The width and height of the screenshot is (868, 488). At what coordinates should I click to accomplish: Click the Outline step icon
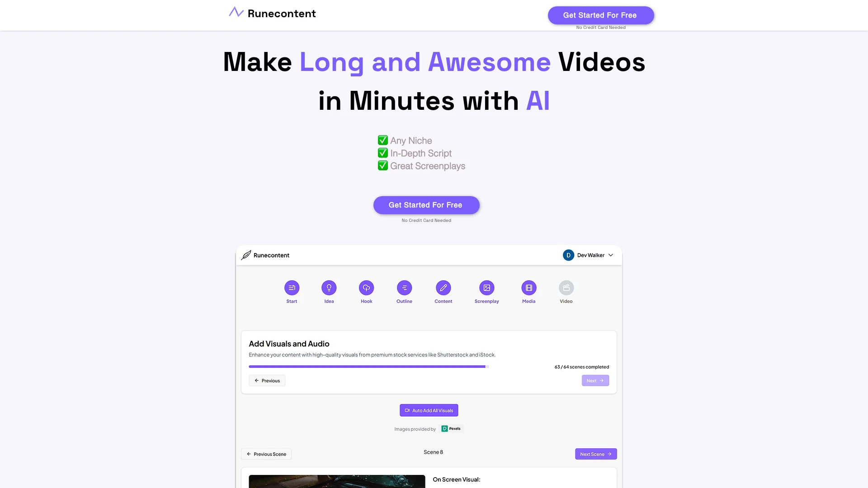404,288
